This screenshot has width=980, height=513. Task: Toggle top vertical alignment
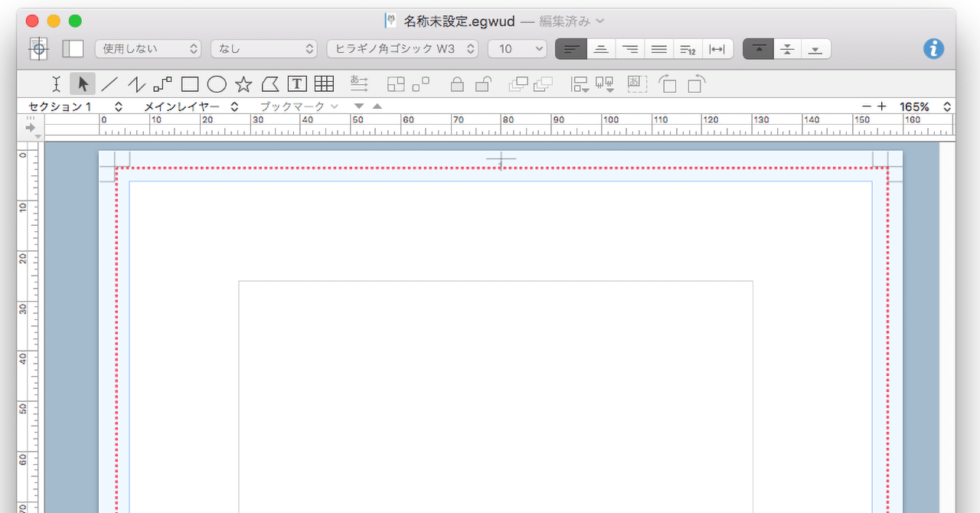click(758, 49)
